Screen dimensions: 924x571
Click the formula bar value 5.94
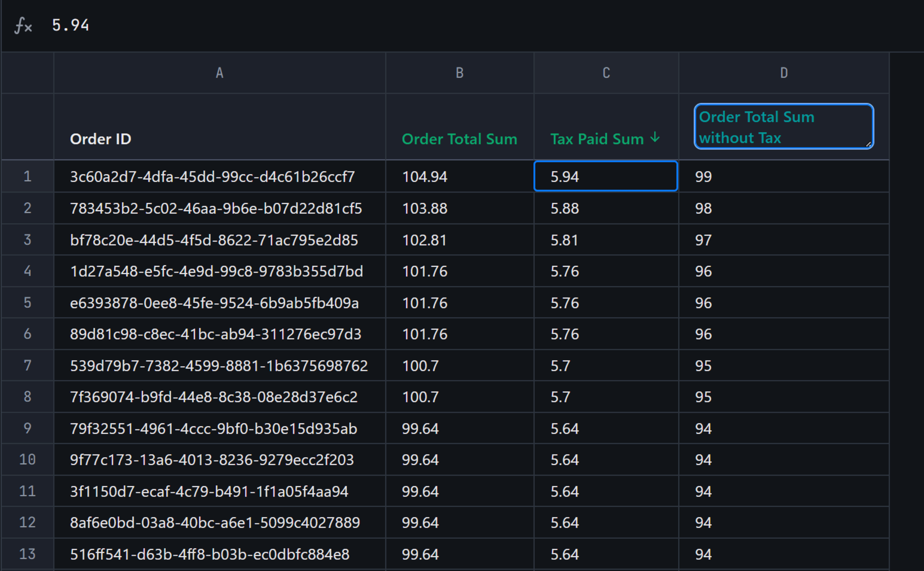click(x=70, y=25)
